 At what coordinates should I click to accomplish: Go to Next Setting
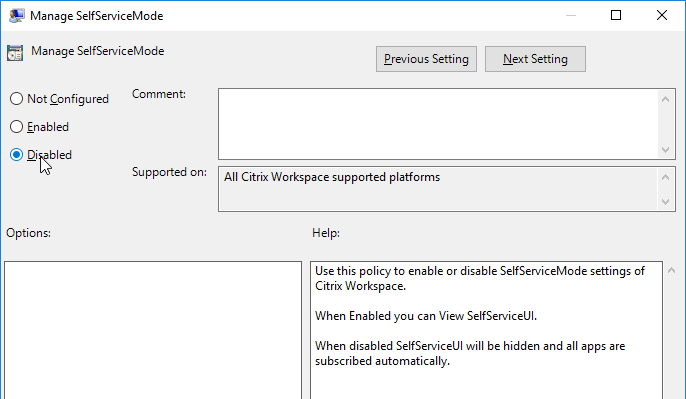535,59
